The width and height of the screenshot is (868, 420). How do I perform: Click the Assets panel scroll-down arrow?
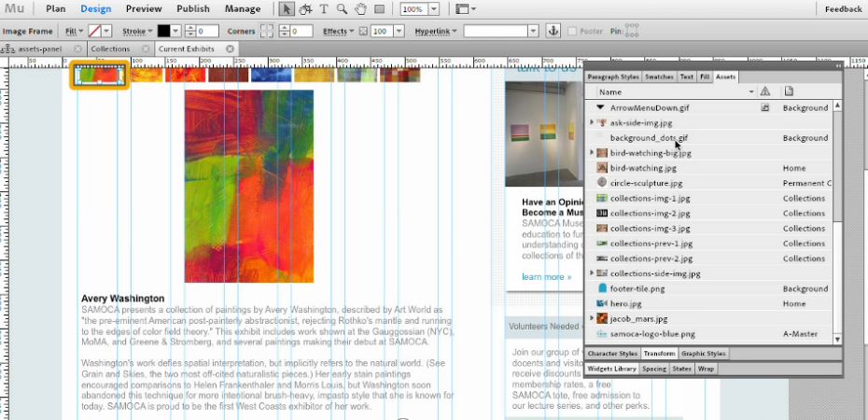[x=837, y=339]
